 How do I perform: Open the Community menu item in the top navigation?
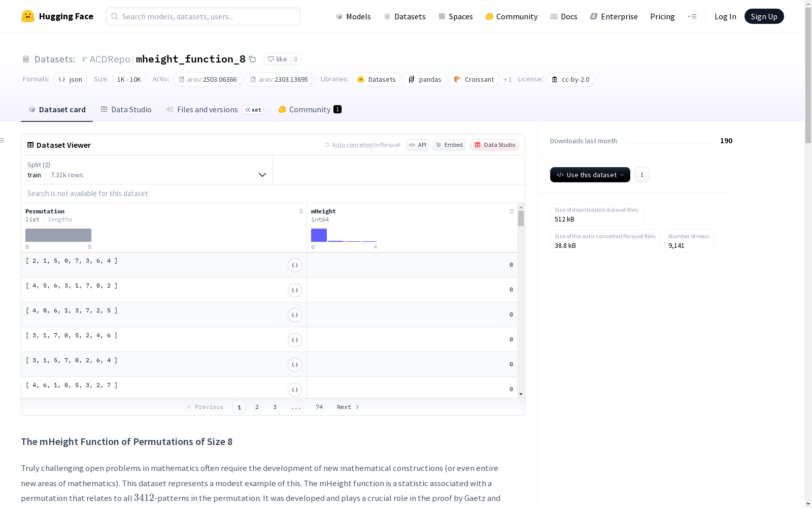[512, 16]
